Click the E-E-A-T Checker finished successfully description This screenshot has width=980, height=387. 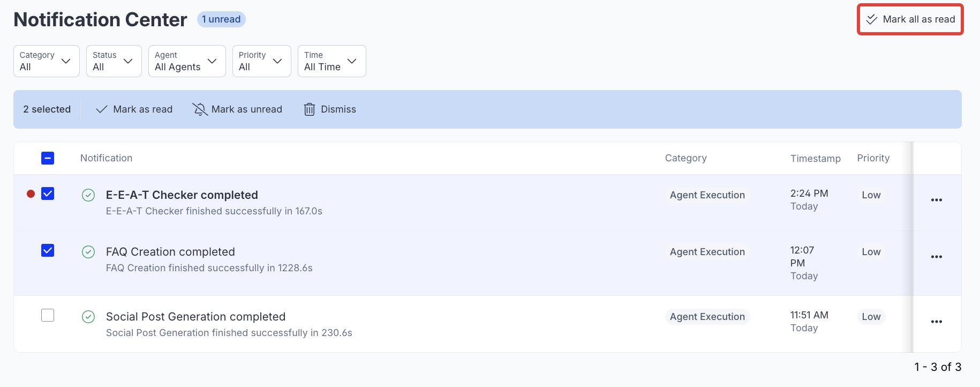[214, 211]
